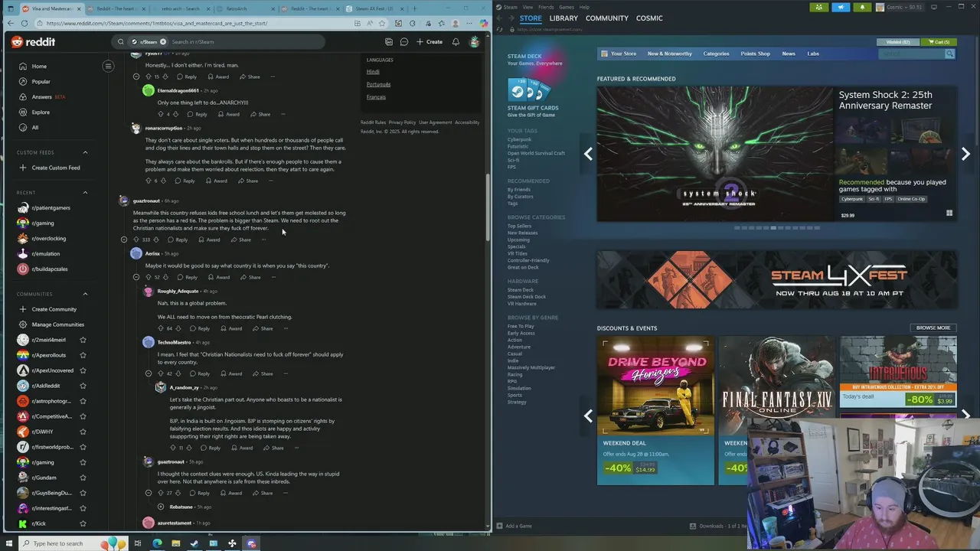Open Reddit user avatar menu
Viewport: 980px width, 551px height.
point(475,42)
